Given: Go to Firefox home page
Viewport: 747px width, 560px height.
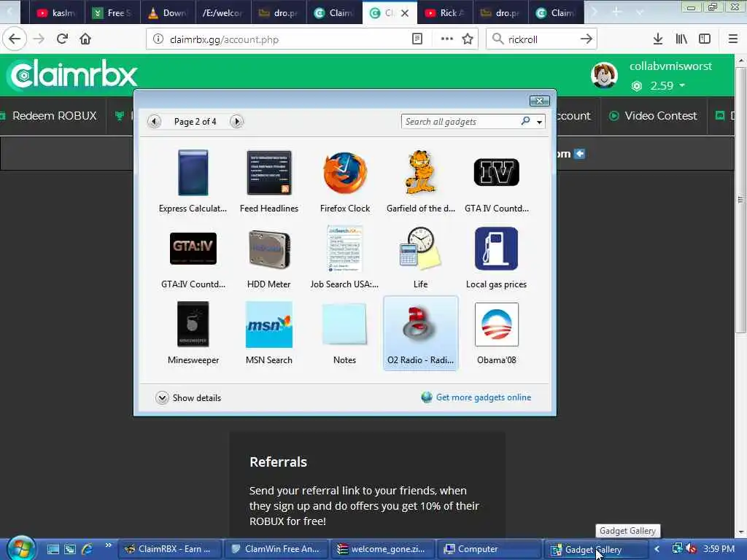Looking at the screenshot, I should point(85,39).
